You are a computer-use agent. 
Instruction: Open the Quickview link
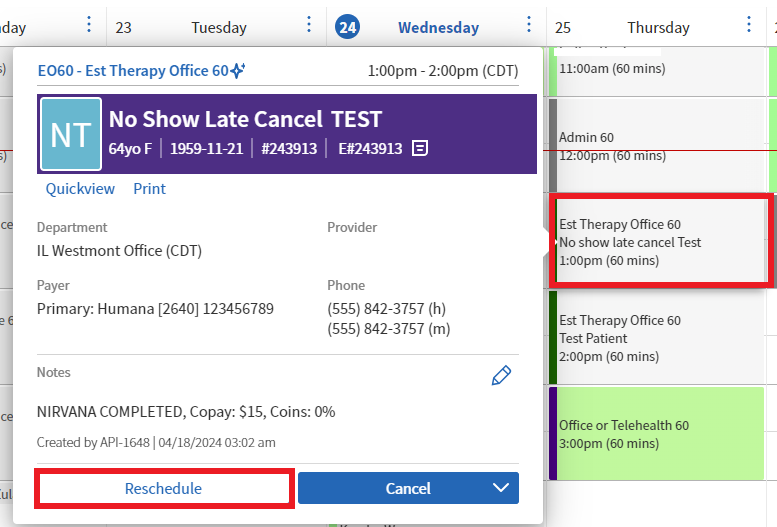tap(80, 189)
